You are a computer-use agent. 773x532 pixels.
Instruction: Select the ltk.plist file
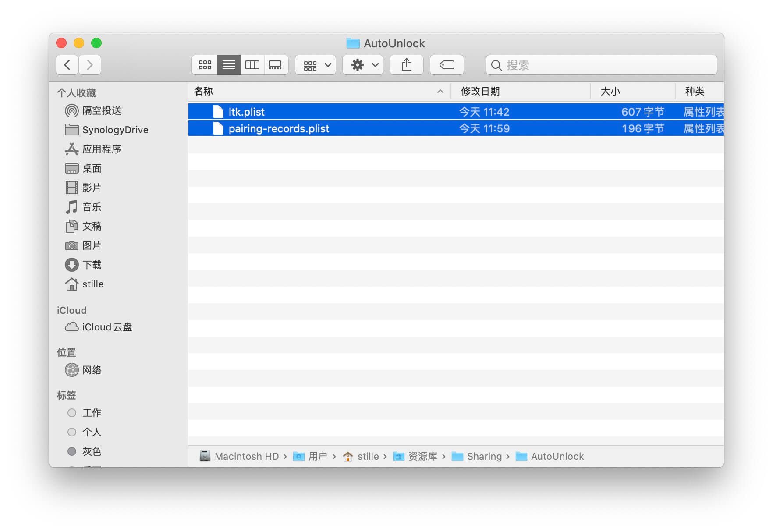tap(456, 112)
